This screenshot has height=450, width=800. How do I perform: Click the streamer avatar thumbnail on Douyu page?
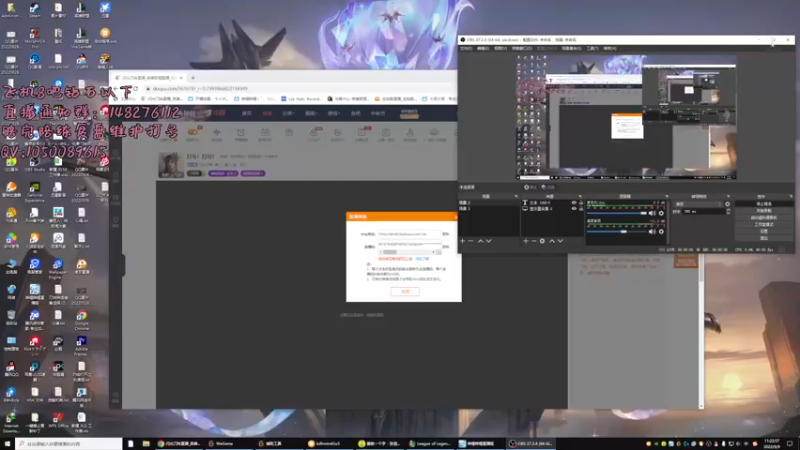[x=171, y=164]
